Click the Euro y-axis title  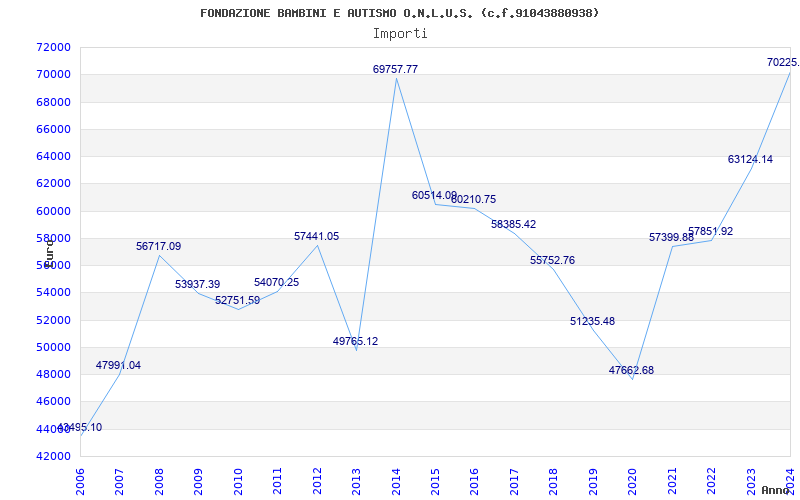coord(49,252)
